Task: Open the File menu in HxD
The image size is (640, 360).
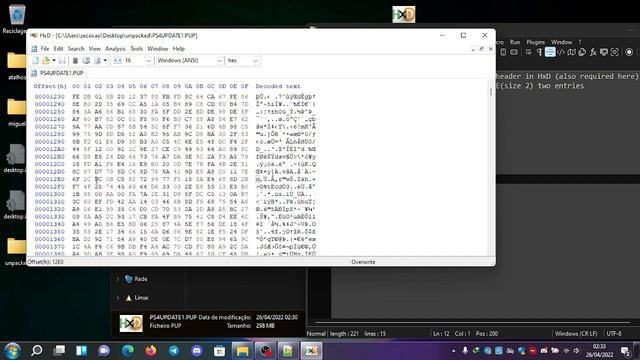Action: coord(44,49)
